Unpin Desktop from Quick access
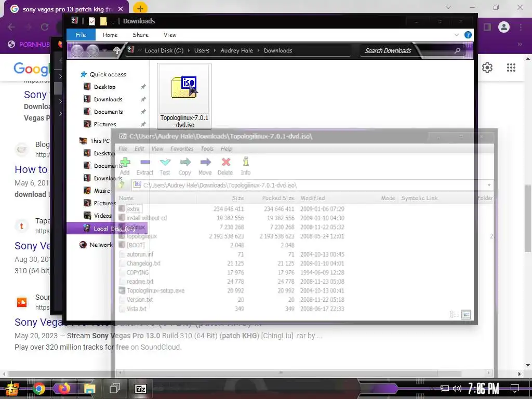Image resolution: width=532 pixels, height=399 pixels. pyautogui.click(x=143, y=87)
